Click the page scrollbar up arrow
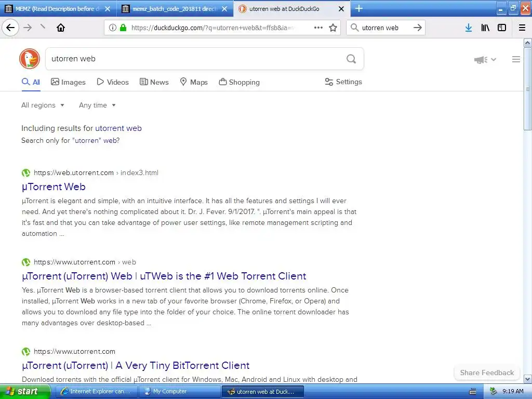The height and width of the screenshot is (399, 532). [527, 43]
